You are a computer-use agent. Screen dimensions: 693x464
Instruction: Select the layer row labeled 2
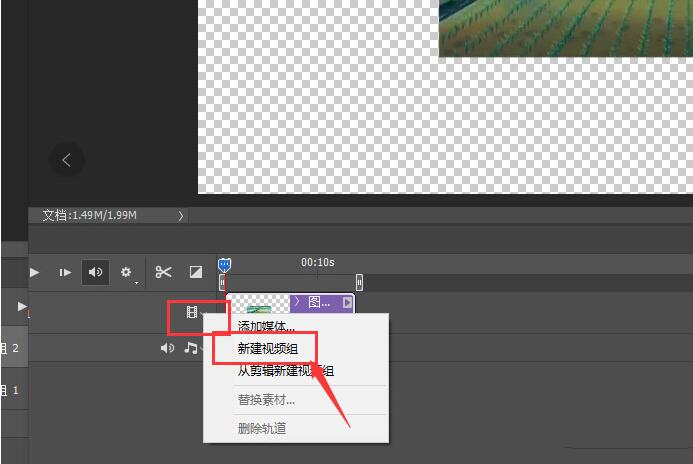[x=14, y=348]
